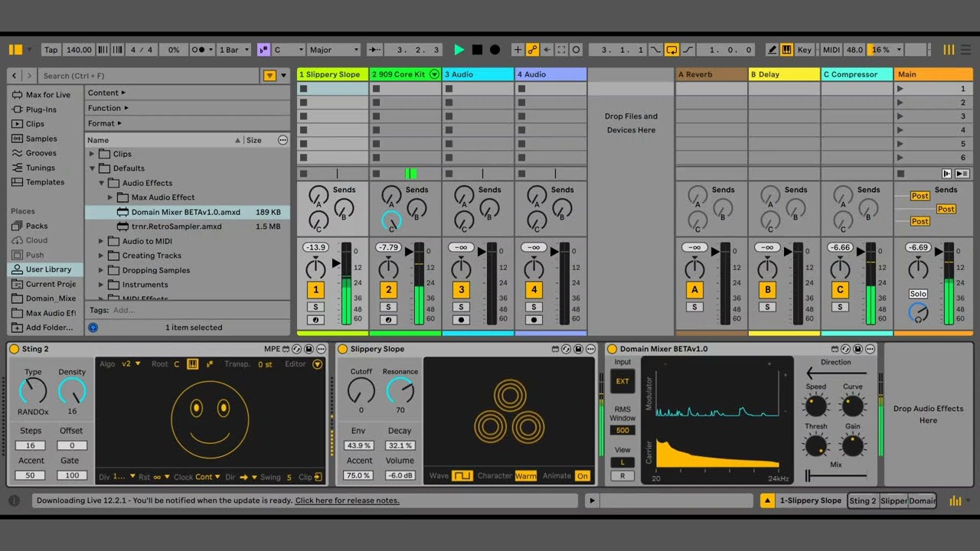Adjust track 1 volume fader
Image resolution: width=980 pixels, height=551 pixels.
[x=335, y=263]
